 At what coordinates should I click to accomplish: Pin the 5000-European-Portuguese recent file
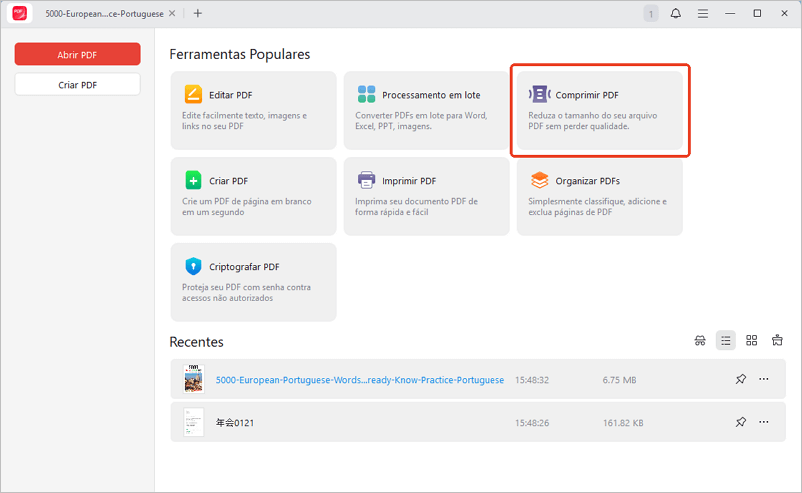click(741, 379)
